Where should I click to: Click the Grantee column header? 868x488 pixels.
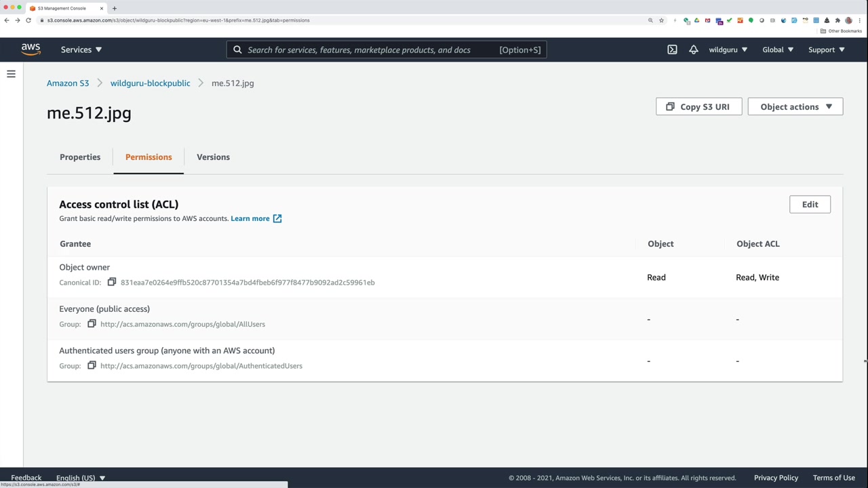tap(75, 243)
